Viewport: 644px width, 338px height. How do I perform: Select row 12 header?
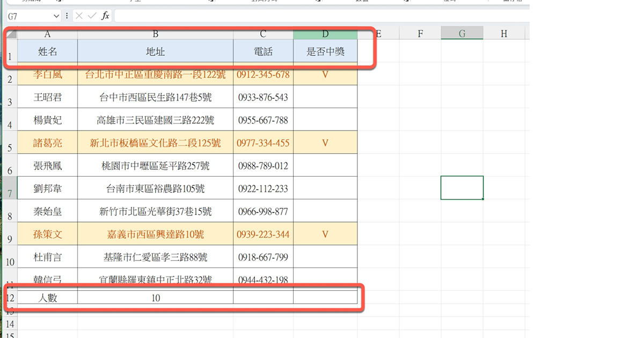[10, 297]
